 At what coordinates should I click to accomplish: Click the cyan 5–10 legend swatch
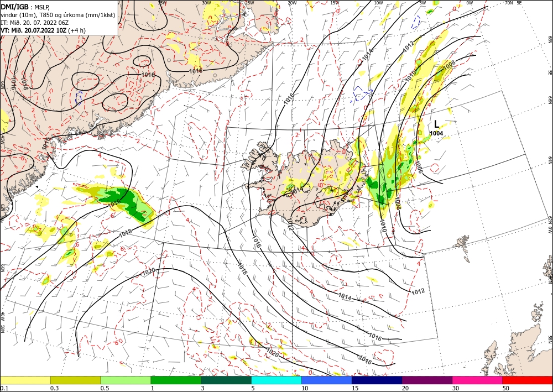276,380
